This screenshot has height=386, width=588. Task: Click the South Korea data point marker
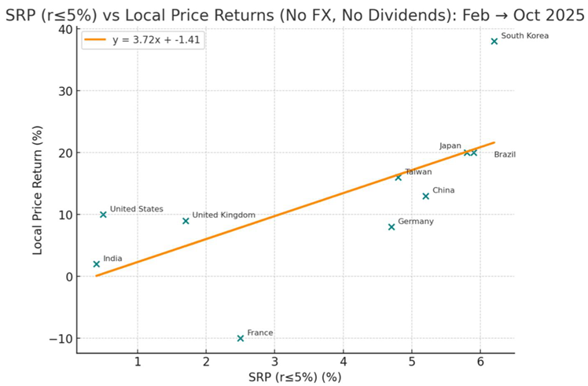494,41
